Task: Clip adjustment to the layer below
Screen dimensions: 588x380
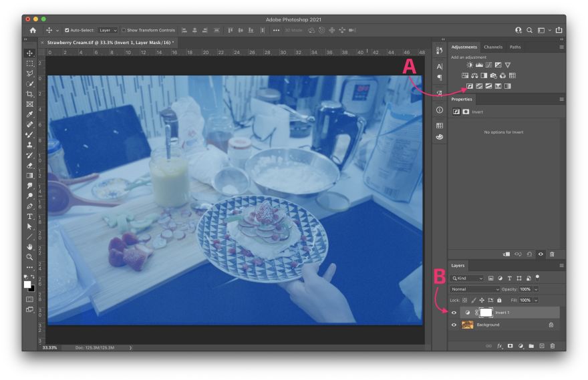Action: coord(506,254)
